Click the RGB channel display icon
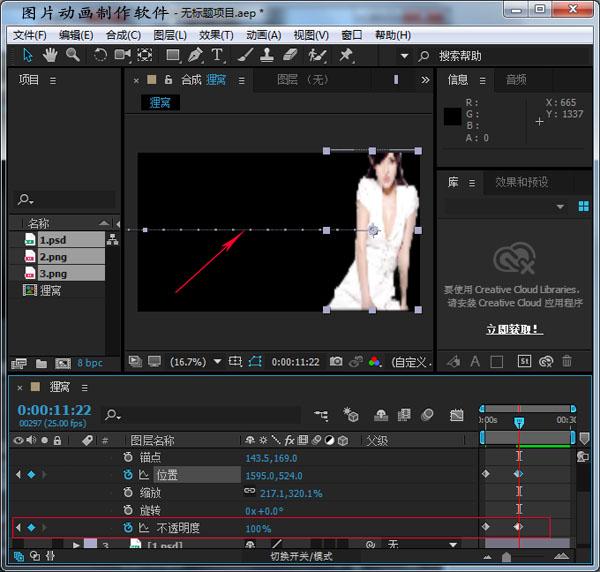This screenshot has height=572, width=600. coord(375,361)
